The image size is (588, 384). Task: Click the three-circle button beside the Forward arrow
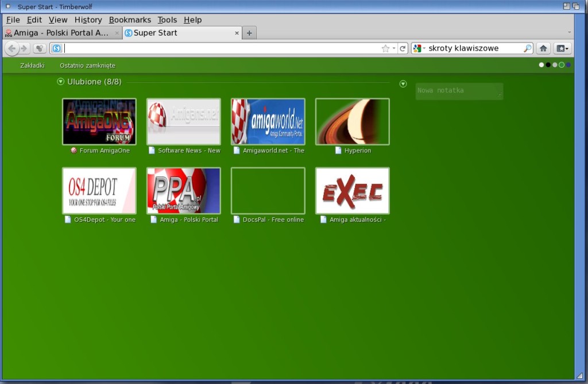[40, 48]
